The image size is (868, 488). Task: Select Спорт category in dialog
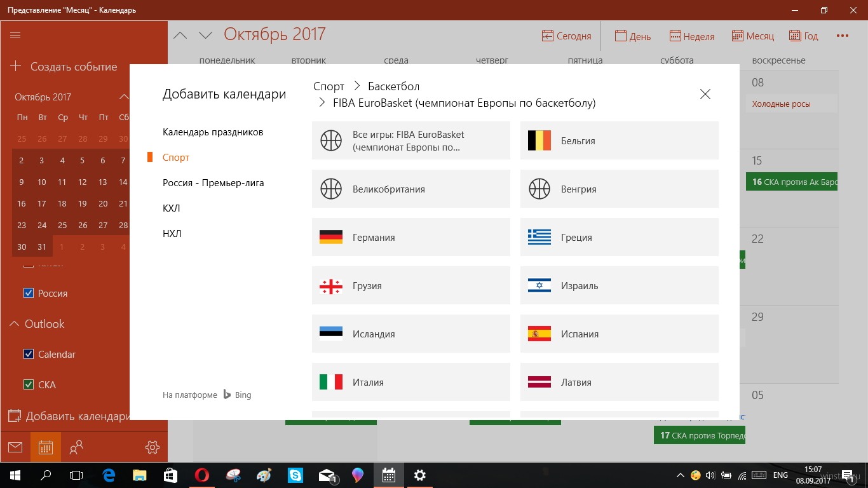click(176, 158)
